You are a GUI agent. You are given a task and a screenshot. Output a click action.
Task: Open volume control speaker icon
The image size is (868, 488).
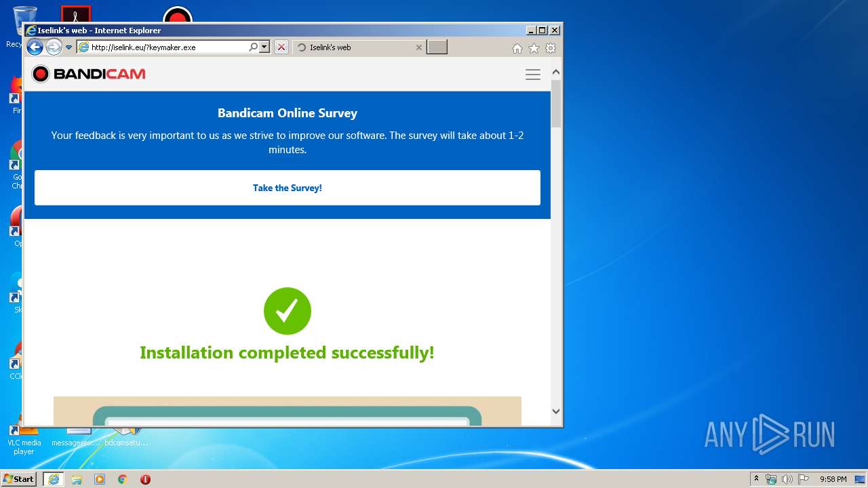point(787,479)
